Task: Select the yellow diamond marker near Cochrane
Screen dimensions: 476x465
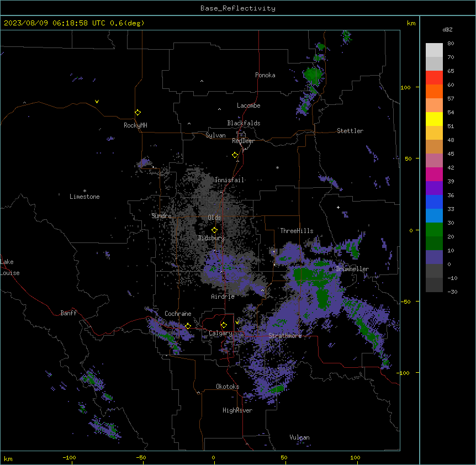Action: pyautogui.click(x=188, y=326)
